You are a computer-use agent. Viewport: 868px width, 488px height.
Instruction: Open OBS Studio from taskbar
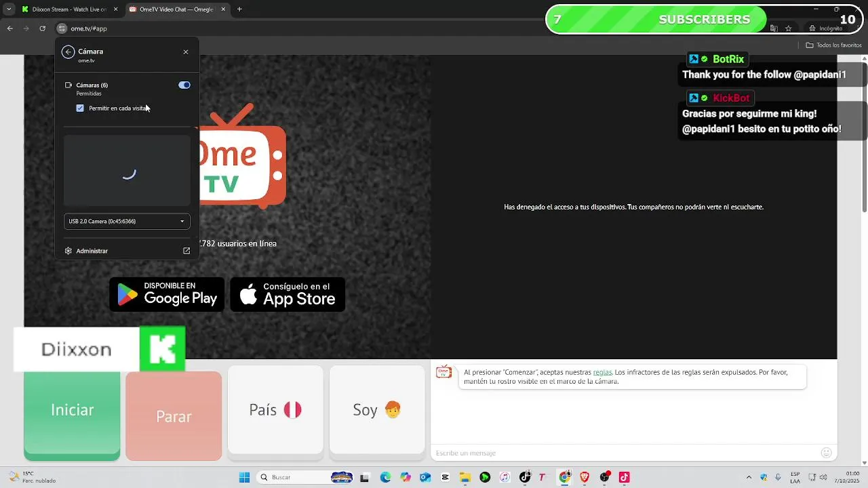604,478
